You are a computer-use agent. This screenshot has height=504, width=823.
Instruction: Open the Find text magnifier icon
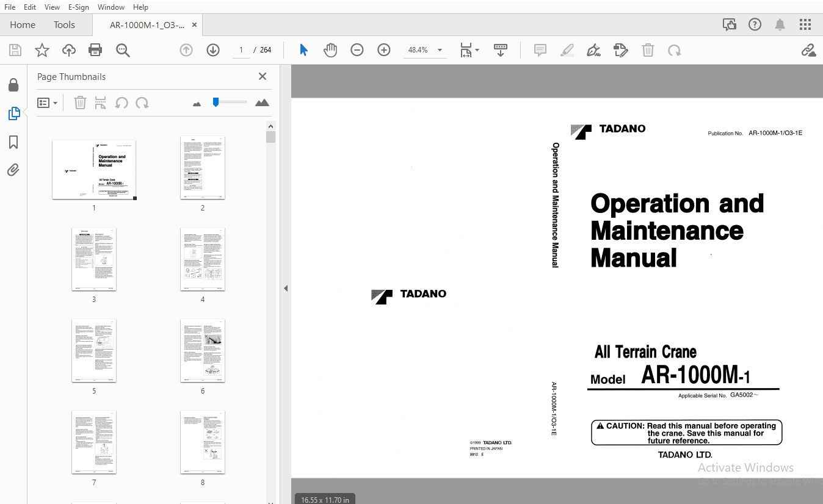(123, 50)
